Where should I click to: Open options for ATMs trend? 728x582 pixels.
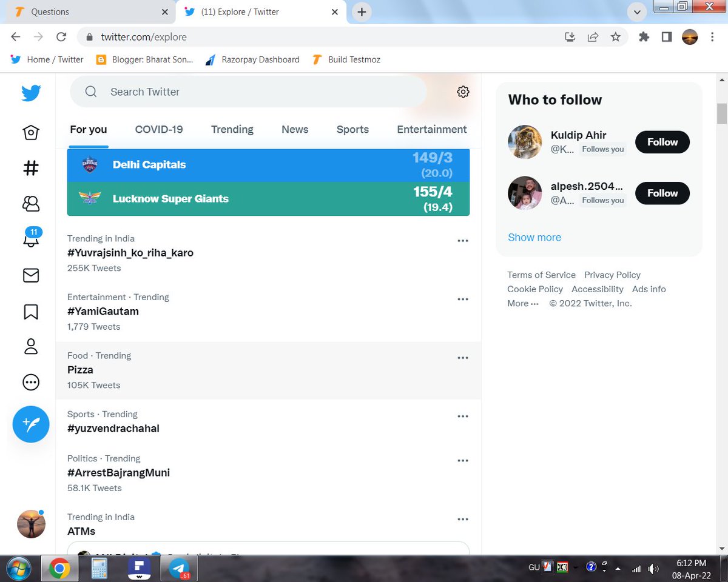point(463,520)
